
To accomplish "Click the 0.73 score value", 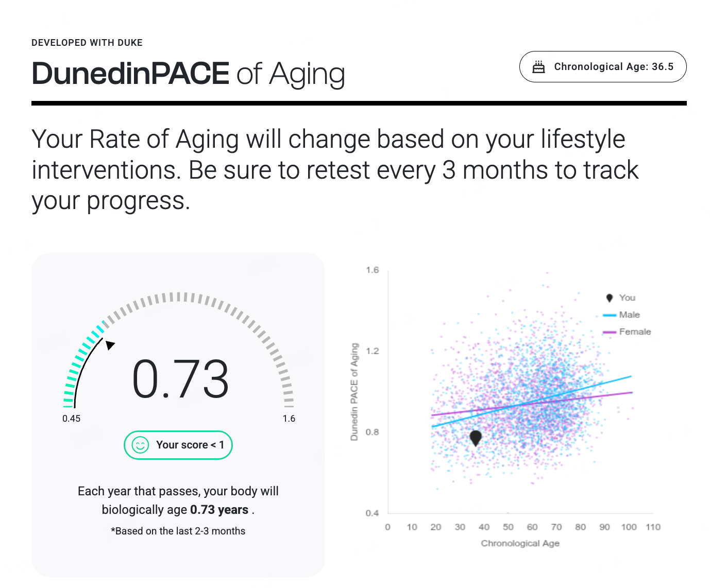I will coord(180,379).
